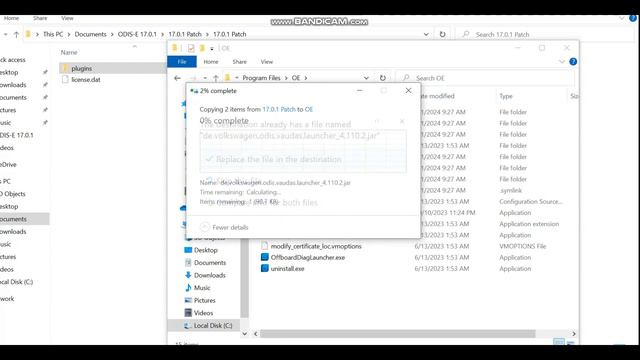The width and height of the screenshot is (640, 360).
Task: Switch to Home tab in OE window
Action: [211, 62]
